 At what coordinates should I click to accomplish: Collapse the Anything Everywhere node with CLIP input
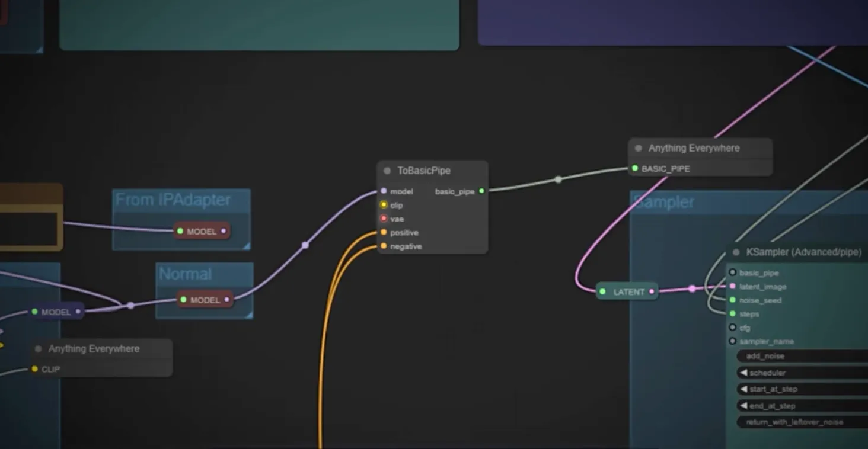point(39,349)
